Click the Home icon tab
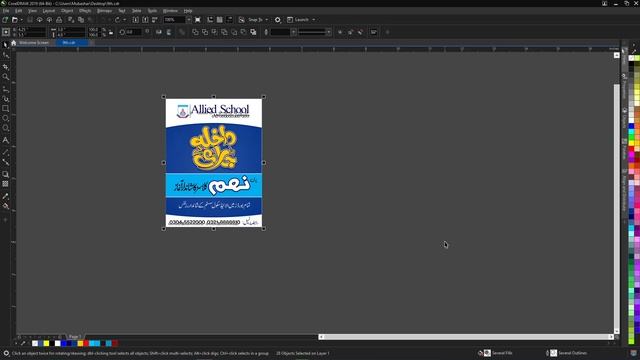This screenshot has width=640, height=360. click(x=13, y=43)
